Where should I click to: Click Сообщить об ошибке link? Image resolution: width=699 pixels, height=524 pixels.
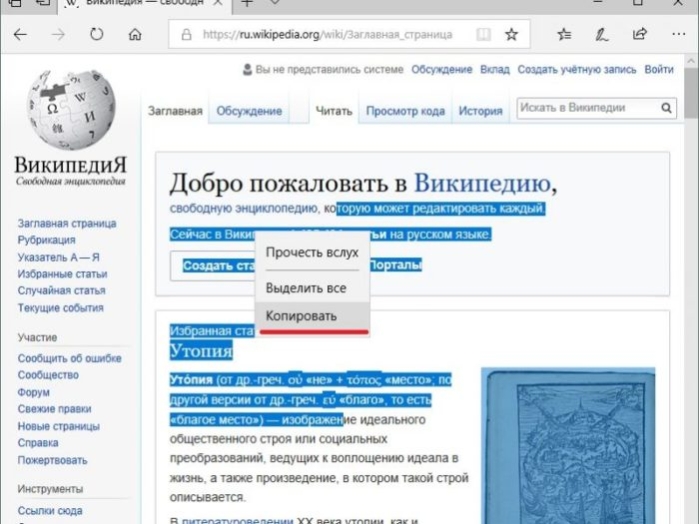coord(70,358)
